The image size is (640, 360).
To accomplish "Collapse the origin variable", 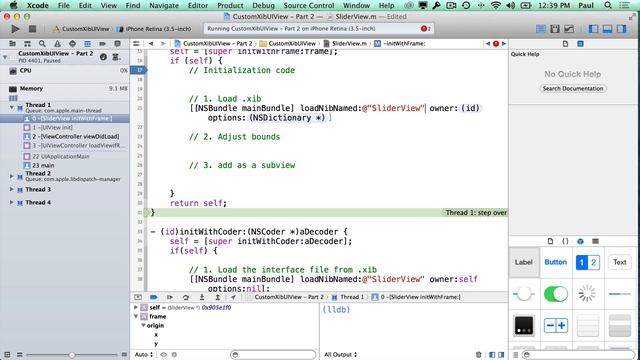I will 143,325.
